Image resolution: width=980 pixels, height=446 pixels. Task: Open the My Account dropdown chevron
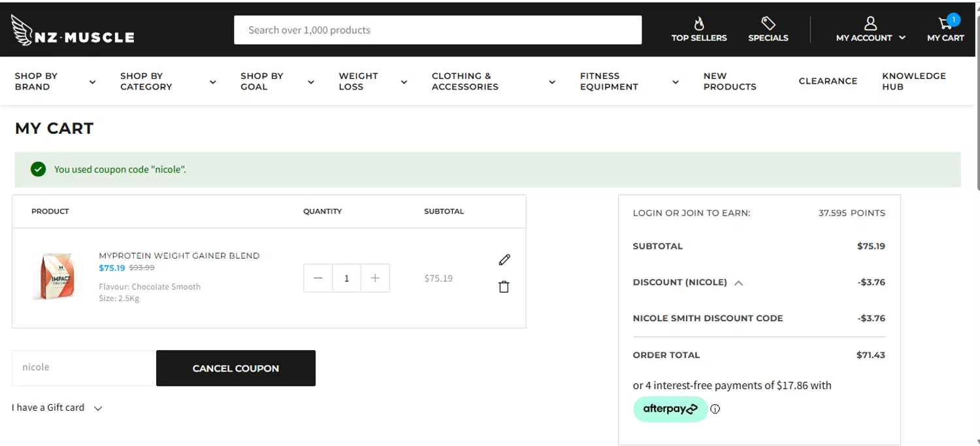point(902,38)
